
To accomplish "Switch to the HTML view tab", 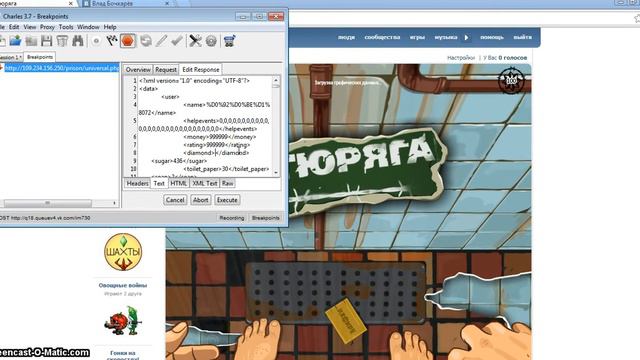I will [178, 183].
